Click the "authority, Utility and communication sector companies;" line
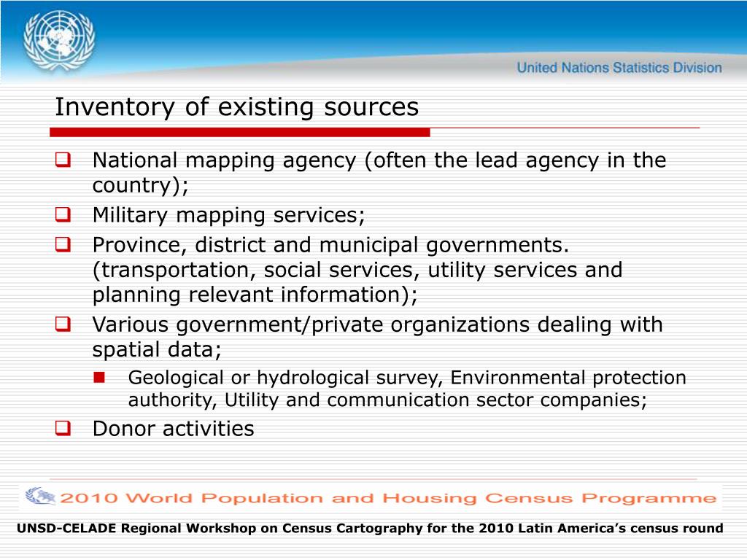This screenshot has height=560, width=747. [x=388, y=400]
